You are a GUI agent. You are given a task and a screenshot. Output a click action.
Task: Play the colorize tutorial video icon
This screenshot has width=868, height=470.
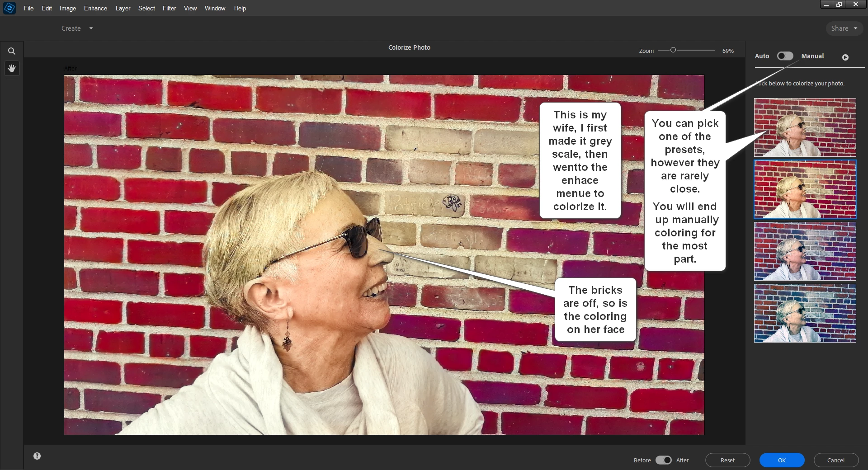845,57
